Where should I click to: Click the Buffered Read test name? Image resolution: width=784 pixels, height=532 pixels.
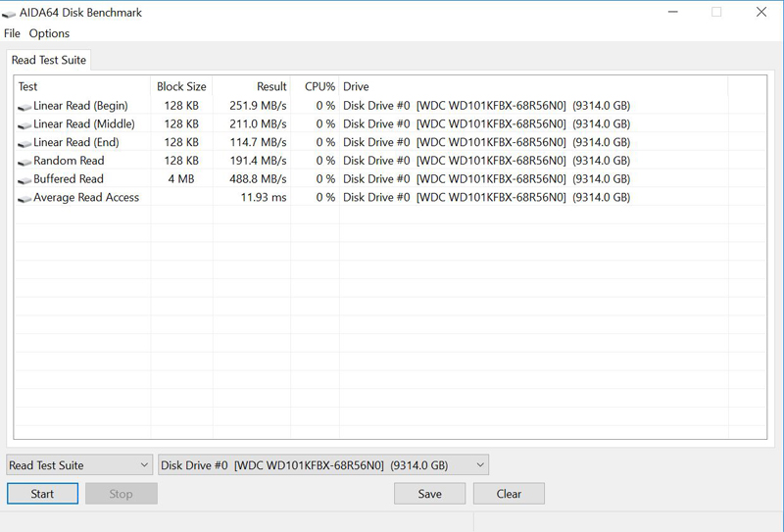pos(68,179)
